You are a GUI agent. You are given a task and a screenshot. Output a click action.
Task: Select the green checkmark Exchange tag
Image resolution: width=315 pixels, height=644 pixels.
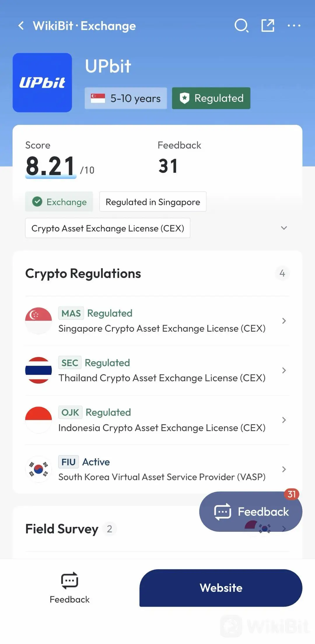pyautogui.click(x=59, y=202)
